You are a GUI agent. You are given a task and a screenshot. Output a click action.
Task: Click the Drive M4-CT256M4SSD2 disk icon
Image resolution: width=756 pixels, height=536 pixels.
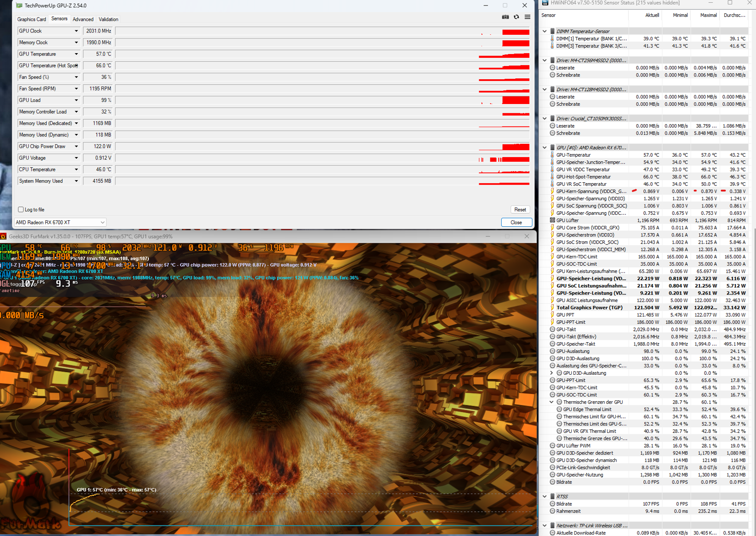[x=552, y=60]
